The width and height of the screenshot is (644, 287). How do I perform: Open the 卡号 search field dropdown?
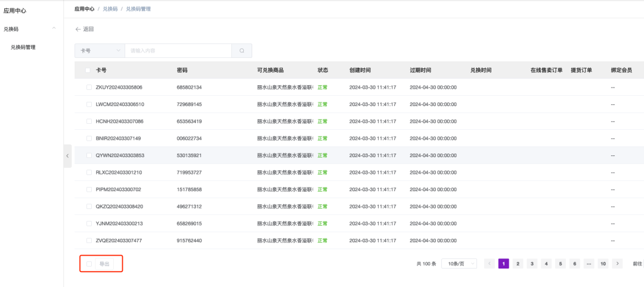(x=100, y=51)
